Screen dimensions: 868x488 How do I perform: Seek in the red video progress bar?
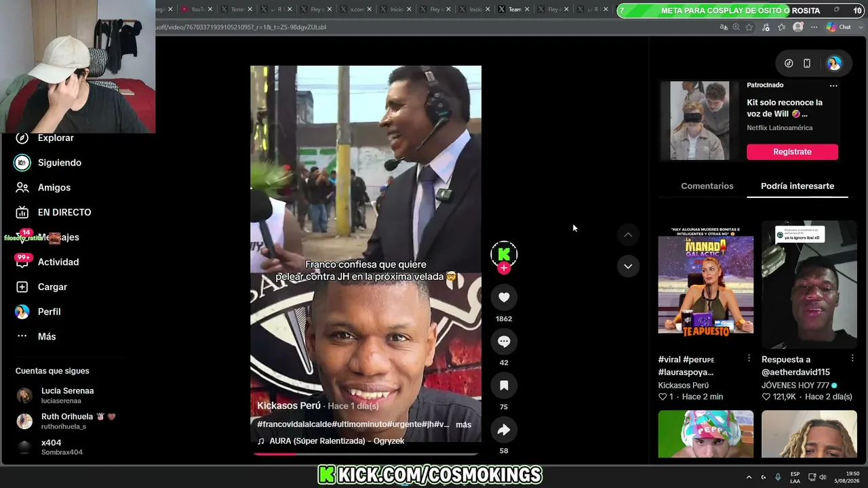click(x=366, y=453)
